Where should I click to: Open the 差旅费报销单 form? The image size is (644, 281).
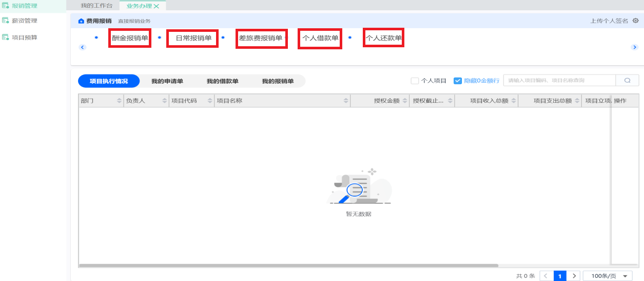[261, 39]
